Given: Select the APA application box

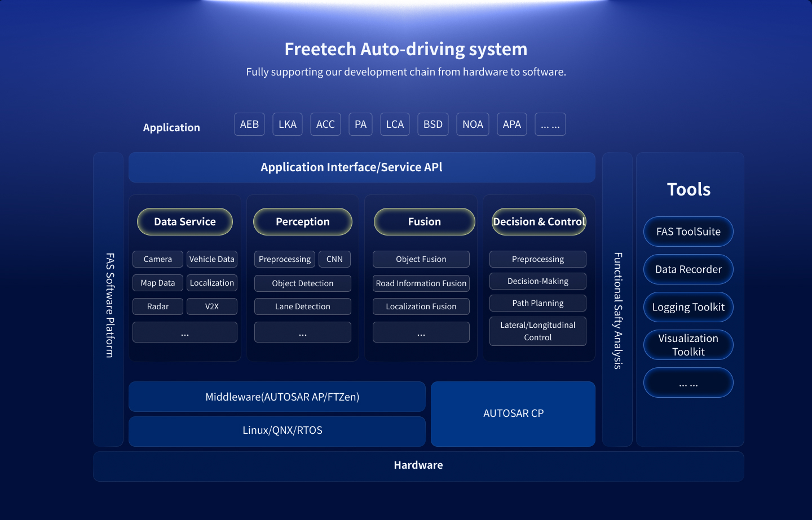Looking at the screenshot, I should [x=512, y=124].
